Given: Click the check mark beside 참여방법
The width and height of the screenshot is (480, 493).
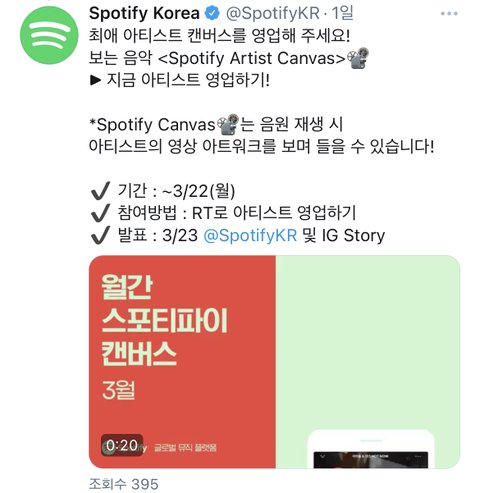Looking at the screenshot, I should pos(100,213).
